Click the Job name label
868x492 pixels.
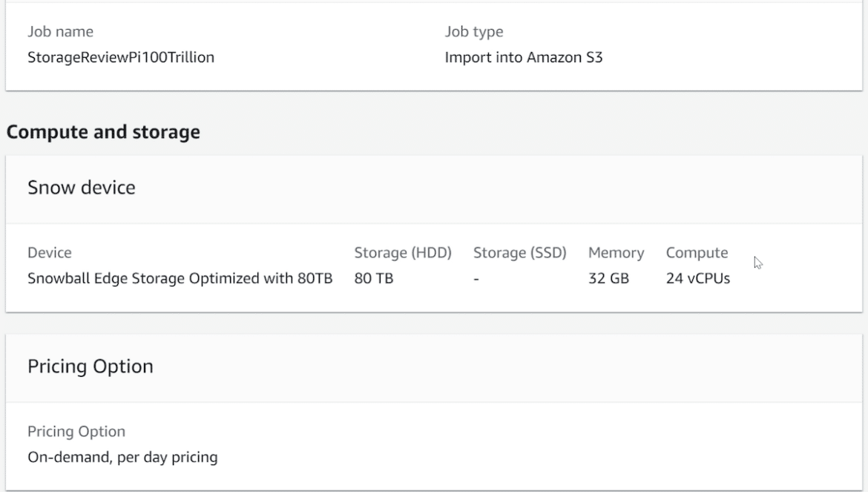[x=60, y=32]
